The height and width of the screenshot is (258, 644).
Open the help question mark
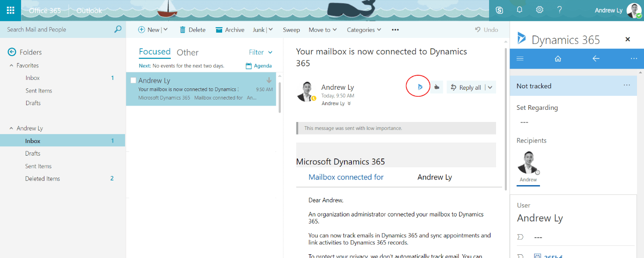560,10
